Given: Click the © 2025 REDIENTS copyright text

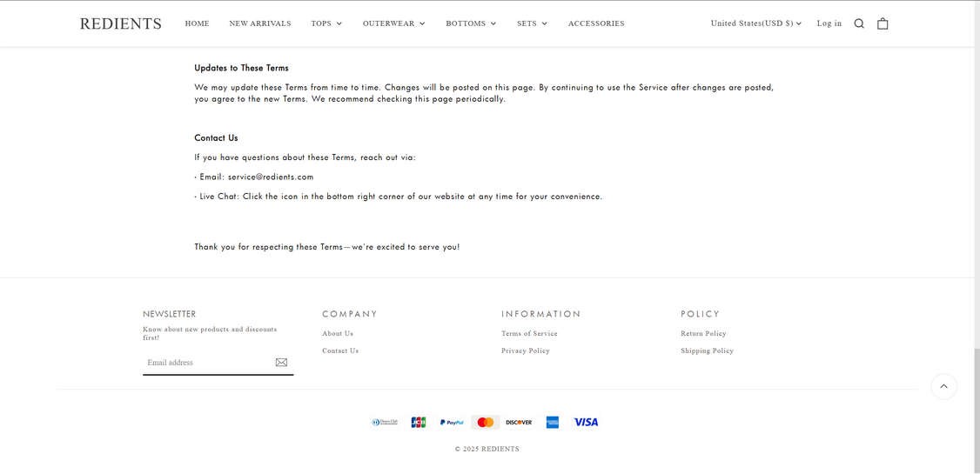Looking at the screenshot, I should (487, 449).
